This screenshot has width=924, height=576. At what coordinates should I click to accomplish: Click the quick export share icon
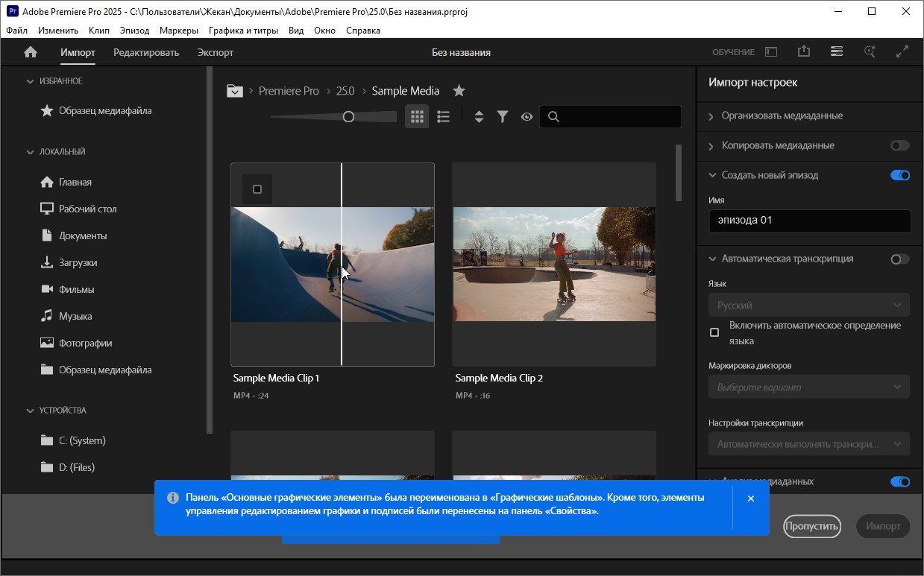(803, 51)
